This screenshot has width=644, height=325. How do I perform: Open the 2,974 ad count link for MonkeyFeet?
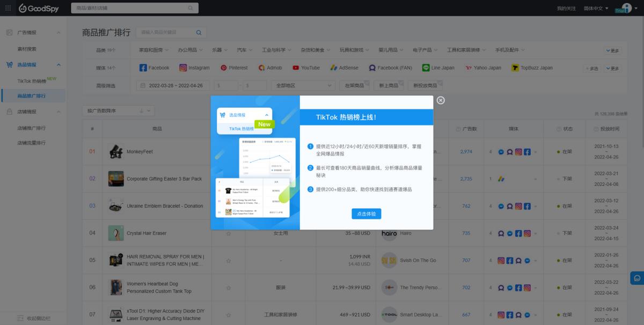(466, 152)
